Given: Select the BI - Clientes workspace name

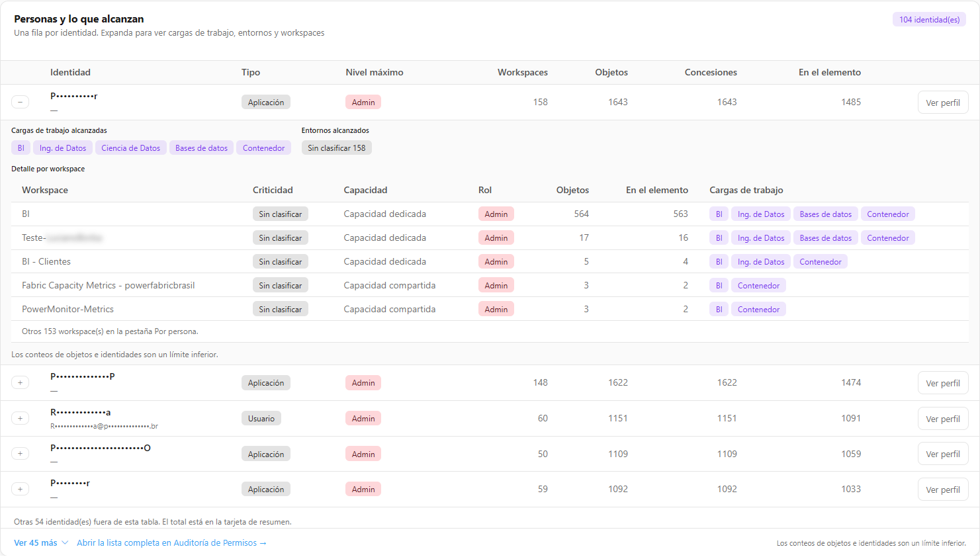Looking at the screenshot, I should [46, 261].
